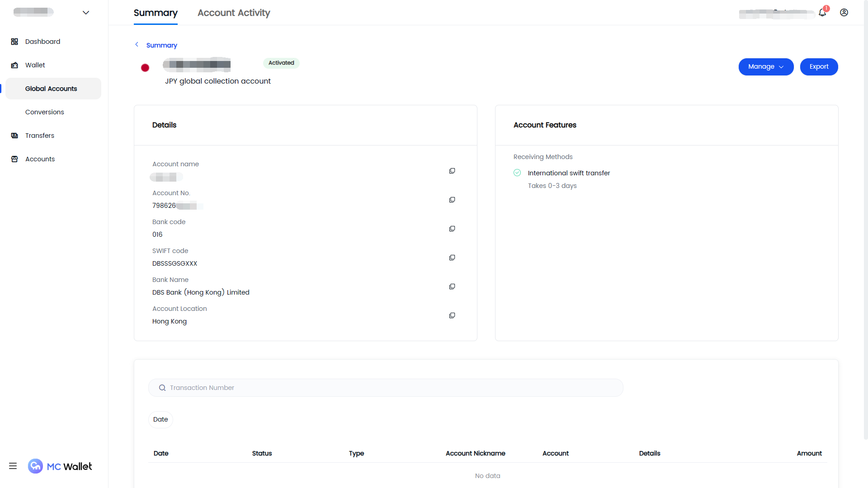The height and width of the screenshot is (488, 868).
Task: Open the notifications bell
Action: pos(822,13)
